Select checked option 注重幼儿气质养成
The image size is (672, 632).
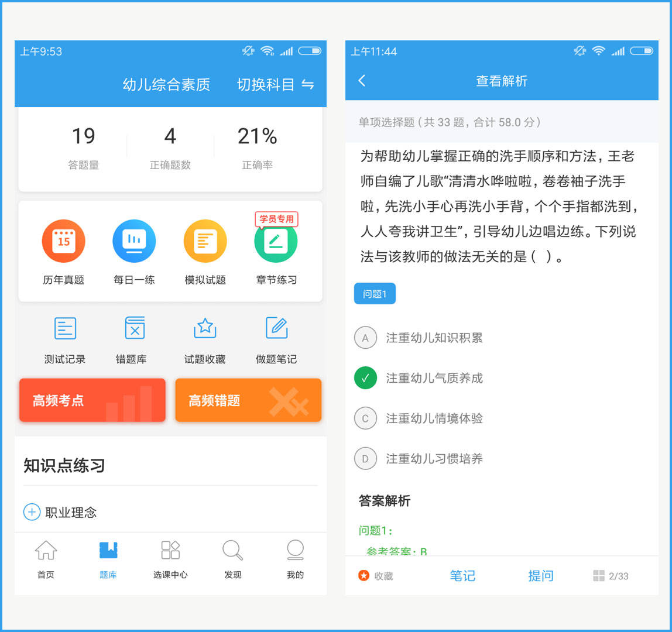[x=419, y=378]
